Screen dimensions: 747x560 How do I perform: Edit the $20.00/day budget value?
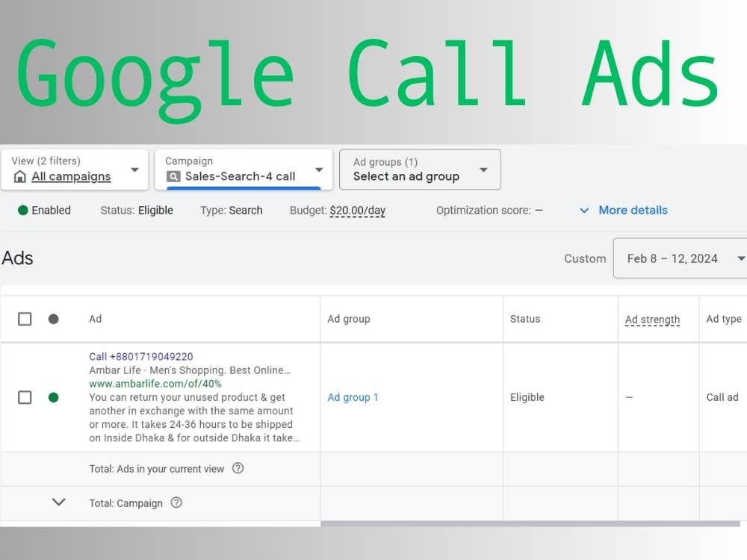357,211
